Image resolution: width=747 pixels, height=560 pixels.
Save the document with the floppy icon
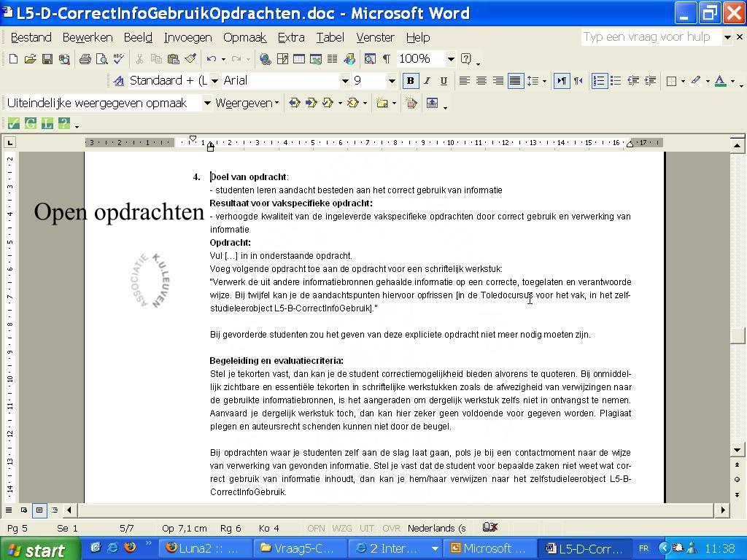47,59
